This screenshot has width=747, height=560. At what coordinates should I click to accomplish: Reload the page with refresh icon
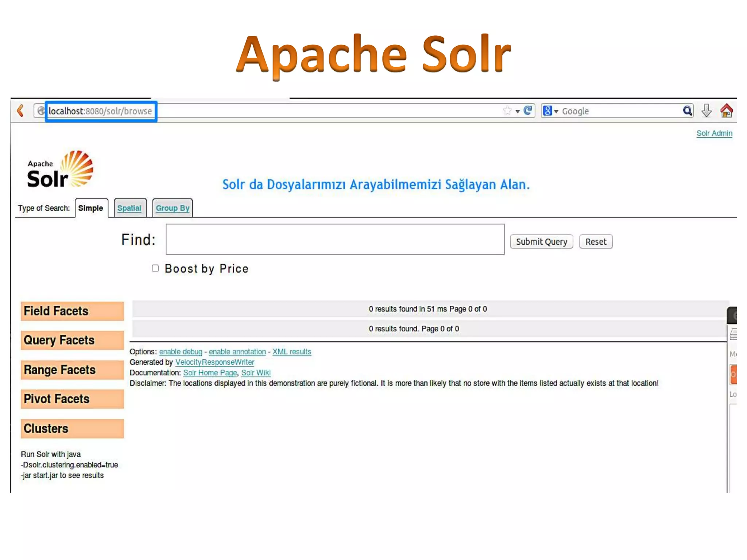click(528, 110)
